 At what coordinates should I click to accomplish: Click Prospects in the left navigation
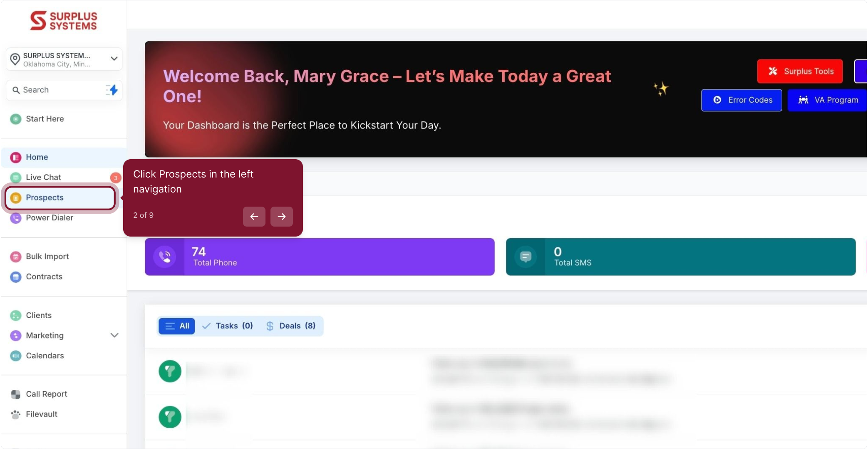coord(45,198)
